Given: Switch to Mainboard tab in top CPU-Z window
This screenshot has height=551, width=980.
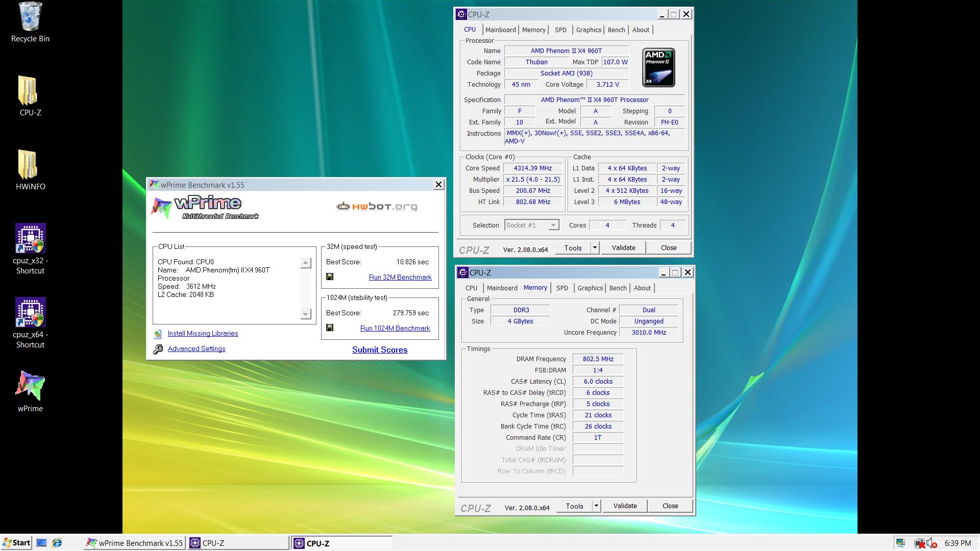Looking at the screenshot, I should 500,30.
